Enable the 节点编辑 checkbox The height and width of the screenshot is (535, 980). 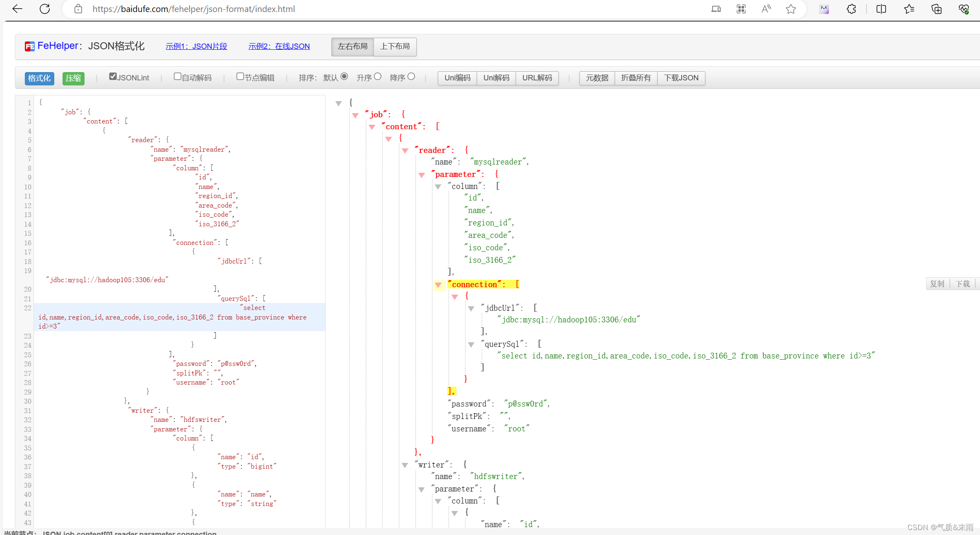(x=240, y=76)
